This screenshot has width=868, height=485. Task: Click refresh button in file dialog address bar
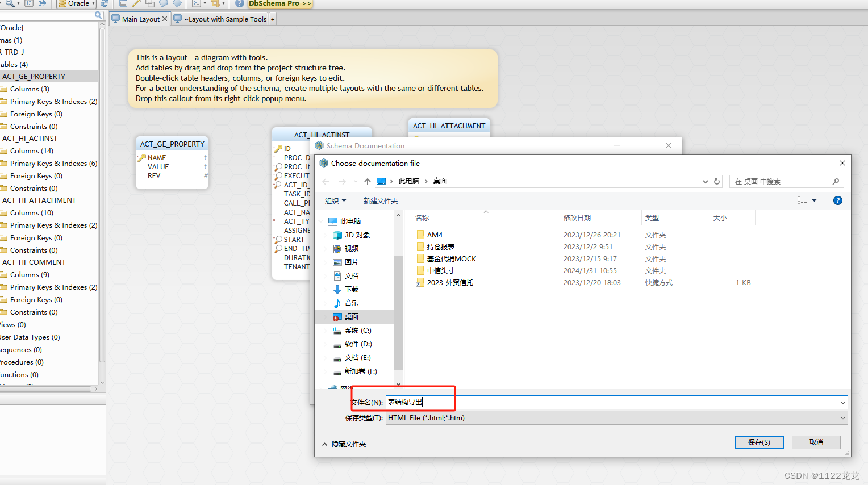click(717, 182)
